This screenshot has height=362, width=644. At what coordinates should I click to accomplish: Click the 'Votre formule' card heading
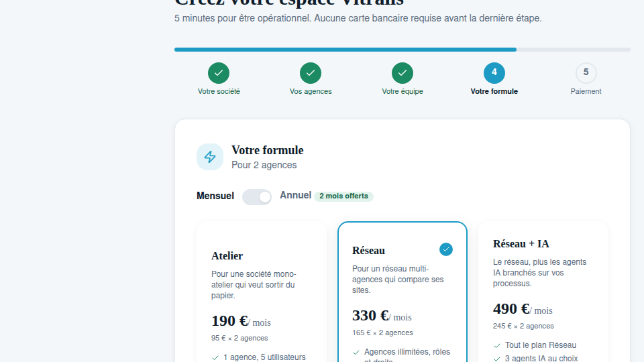click(268, 150)
